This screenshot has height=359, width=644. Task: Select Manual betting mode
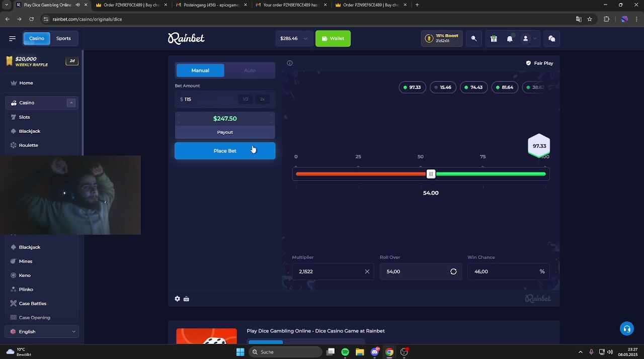click(200, 70)
